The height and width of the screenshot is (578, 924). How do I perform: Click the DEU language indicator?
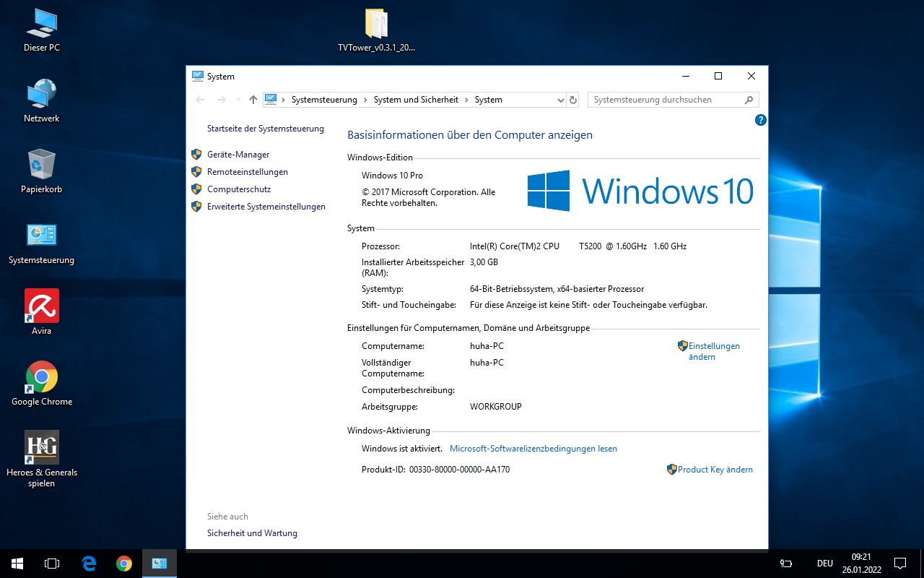[824, 564]
